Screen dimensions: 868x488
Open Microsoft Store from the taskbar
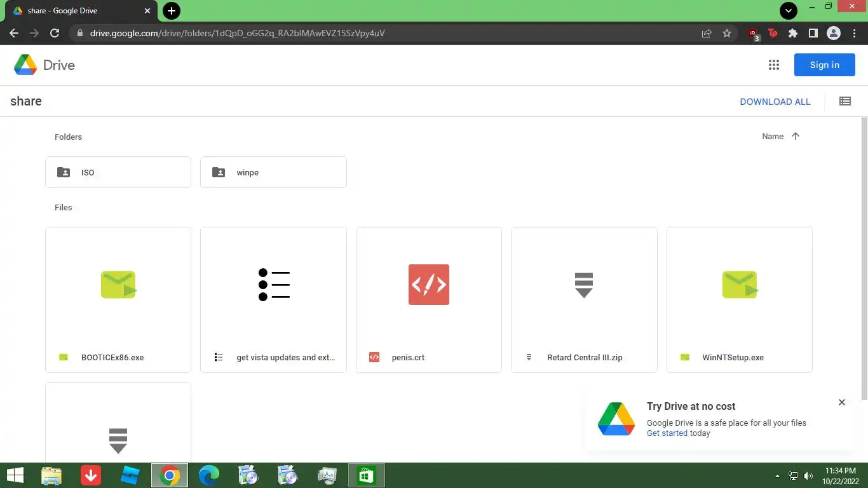point(367,475)
